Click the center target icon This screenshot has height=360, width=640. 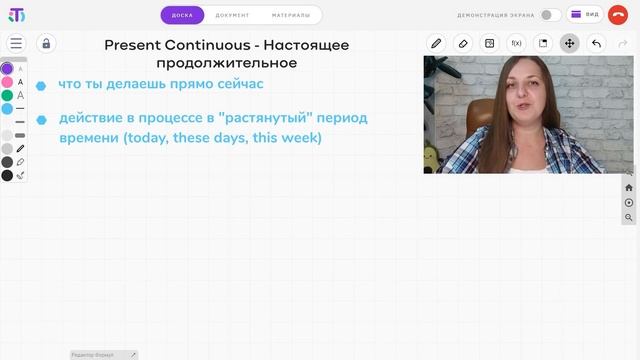click(629, 202)
